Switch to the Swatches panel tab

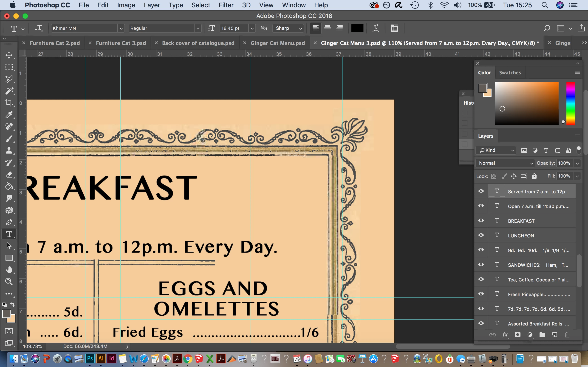510,72
